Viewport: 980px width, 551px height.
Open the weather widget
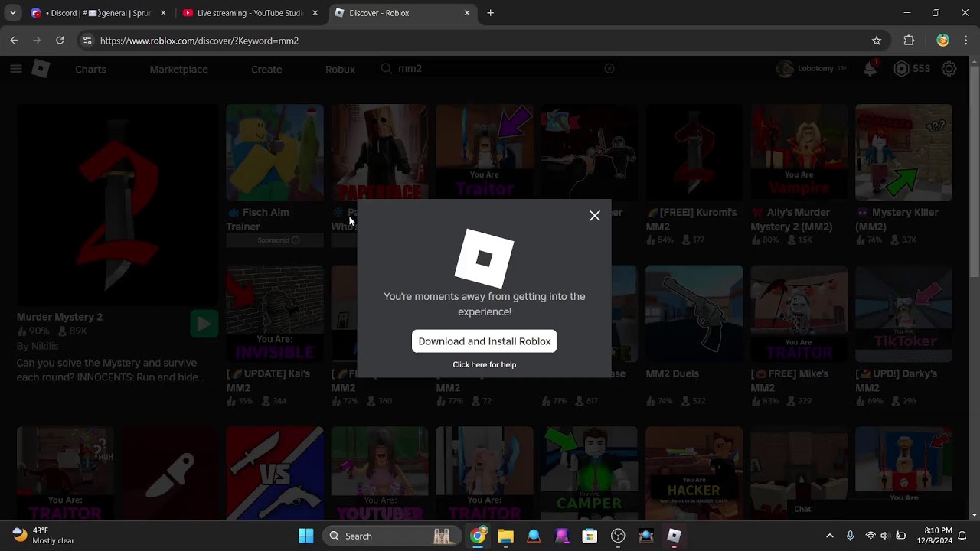44,536
